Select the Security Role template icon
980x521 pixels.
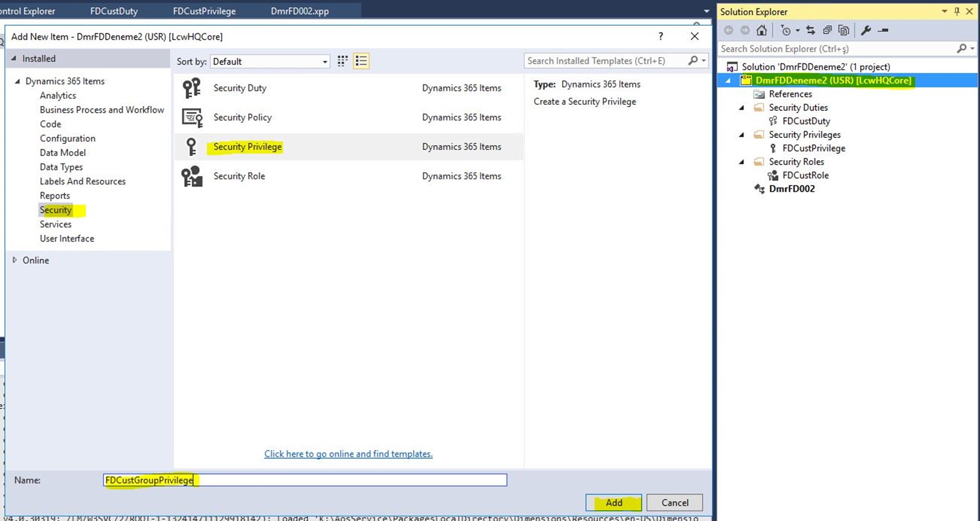192,176
